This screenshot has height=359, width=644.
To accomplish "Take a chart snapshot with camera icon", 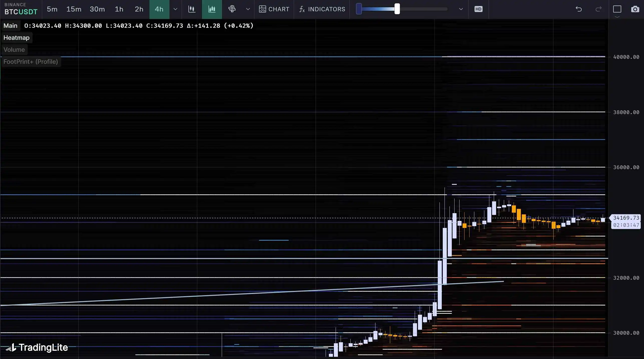I will click(635, 9).
